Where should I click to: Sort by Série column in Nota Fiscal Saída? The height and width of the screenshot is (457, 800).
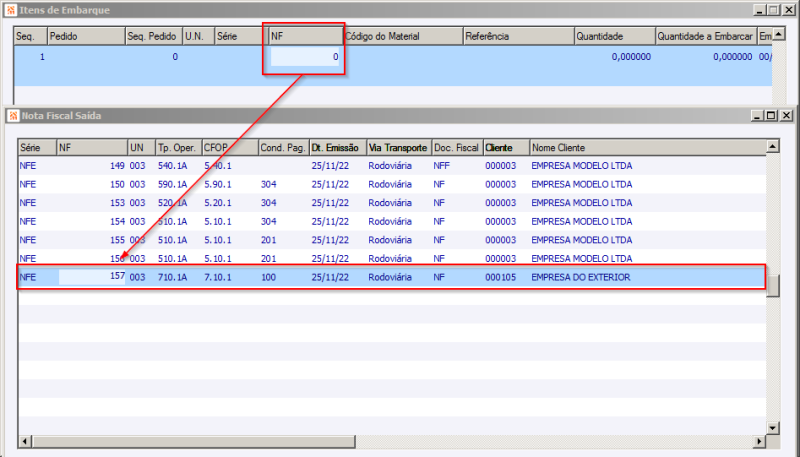point(37,147)
